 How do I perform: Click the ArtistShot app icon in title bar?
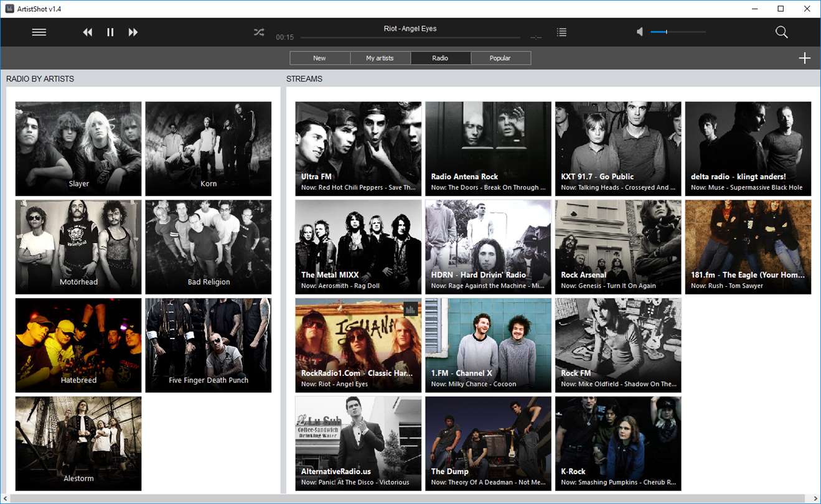click(x=9, y=9)
